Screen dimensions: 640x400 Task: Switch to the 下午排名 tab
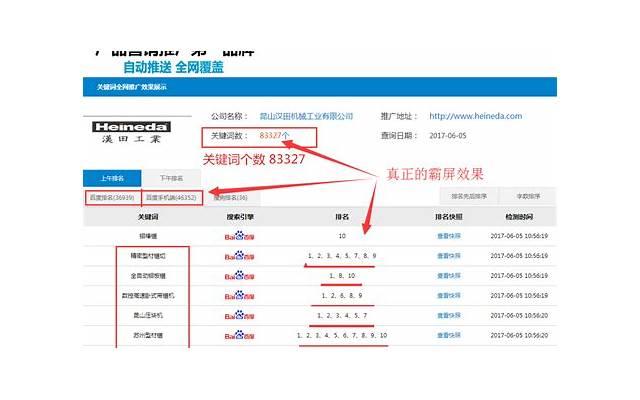[x=171, y=178]
